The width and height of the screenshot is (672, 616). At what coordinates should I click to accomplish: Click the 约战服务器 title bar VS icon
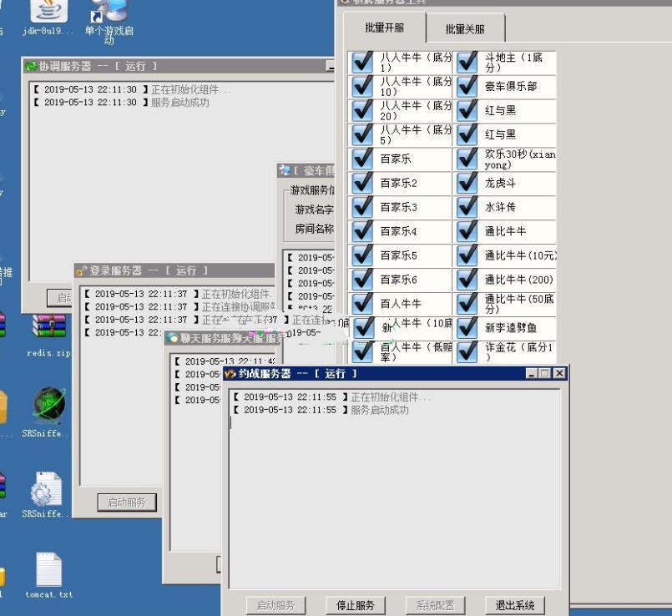[x=230, y=374]
